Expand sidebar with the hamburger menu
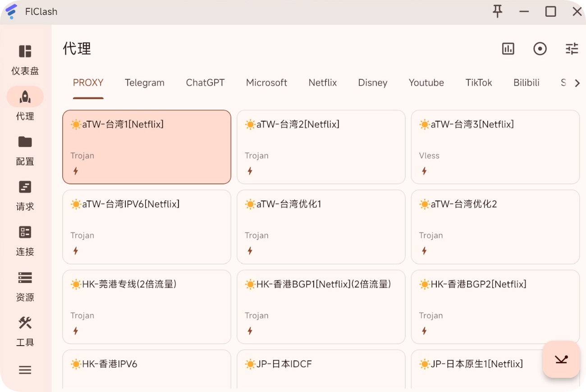The width and height of the screenshot is (586, 392). pos(25,370)
